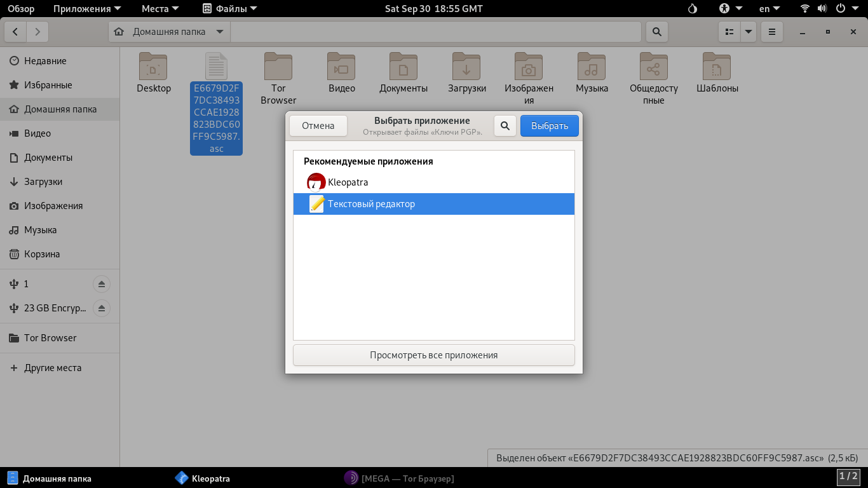Open Корзина in the sidebar
The width and height of the screenshot is (868, 488).
point(42,254)
